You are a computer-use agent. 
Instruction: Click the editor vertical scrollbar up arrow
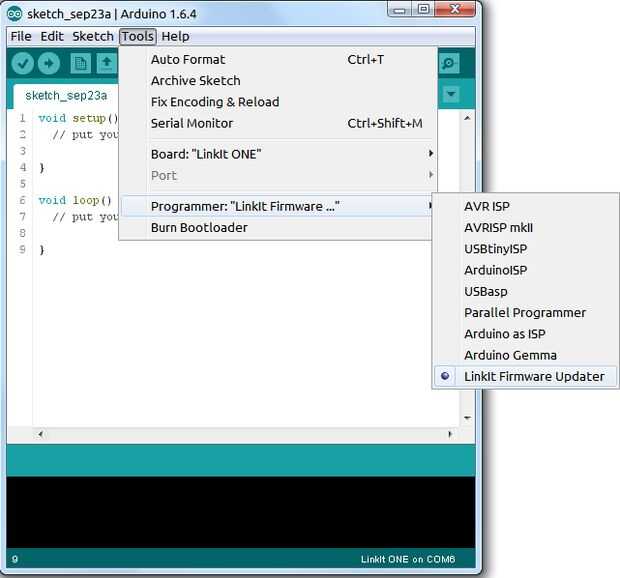(467, 118)
